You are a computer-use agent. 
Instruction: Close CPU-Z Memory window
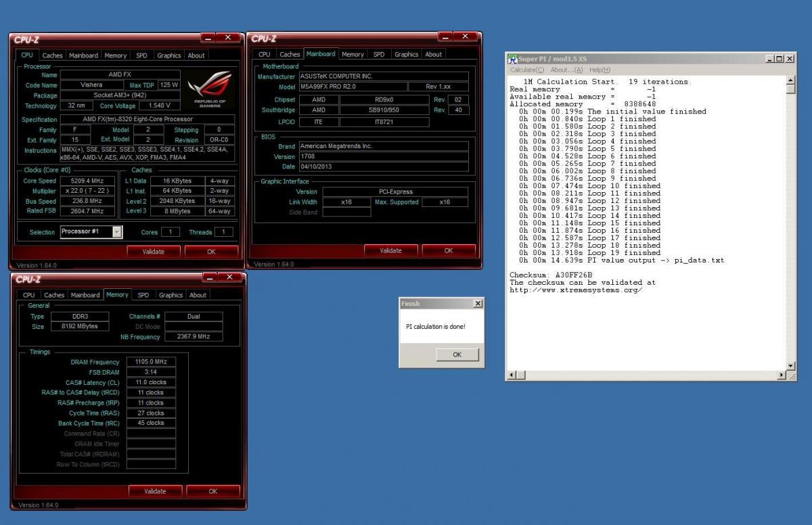231,277
